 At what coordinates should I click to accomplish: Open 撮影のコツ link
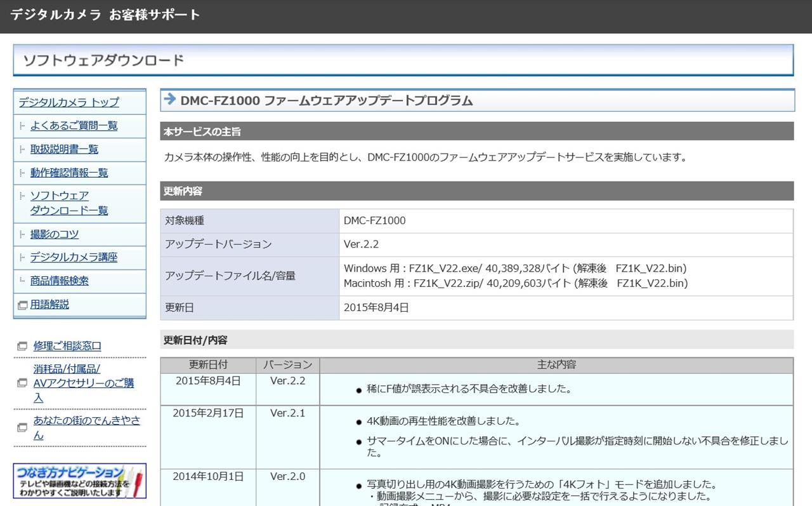click(x=55, y=234)
